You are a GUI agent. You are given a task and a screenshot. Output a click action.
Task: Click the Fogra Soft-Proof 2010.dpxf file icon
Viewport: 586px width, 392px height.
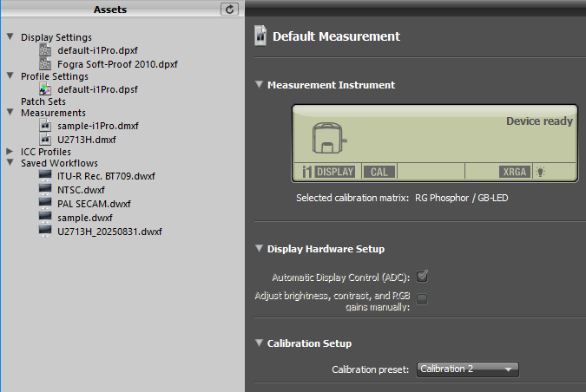46,63
